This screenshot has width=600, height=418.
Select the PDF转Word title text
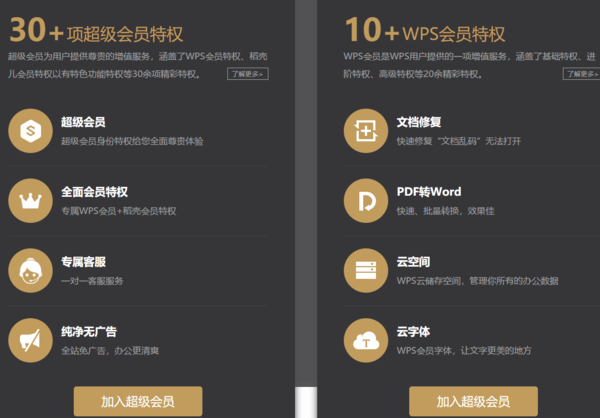point(428,192)
